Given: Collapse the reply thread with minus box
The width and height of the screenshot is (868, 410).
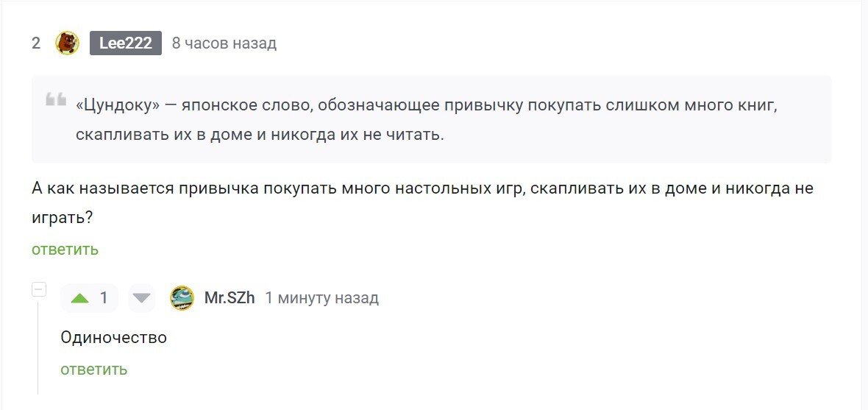Looking at the screenshot, I should point(39,289).
